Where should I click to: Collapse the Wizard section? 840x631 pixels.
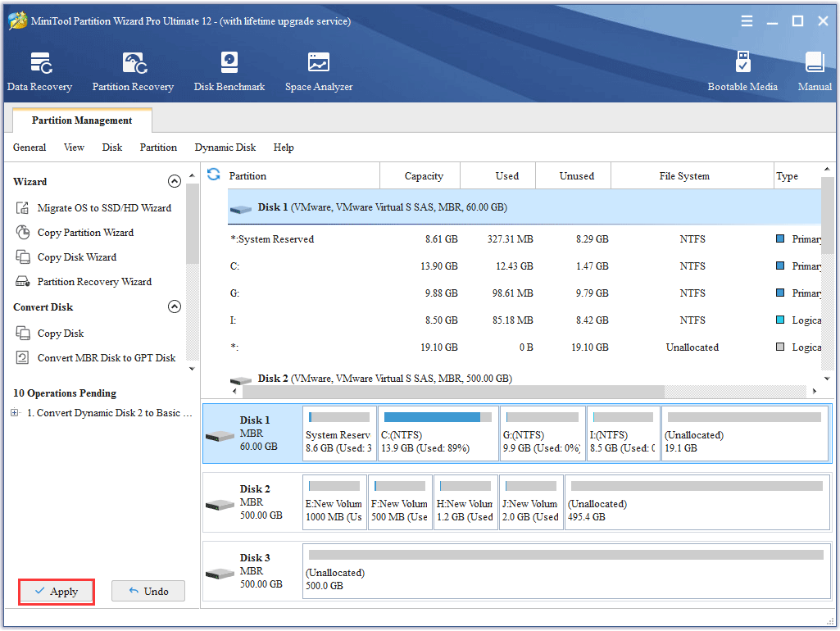[174, 182]
